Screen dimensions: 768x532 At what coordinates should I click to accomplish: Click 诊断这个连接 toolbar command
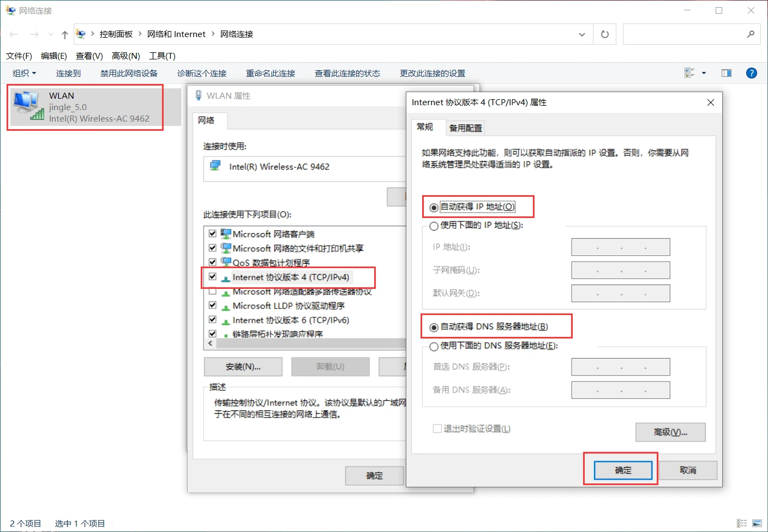point(202,73)
